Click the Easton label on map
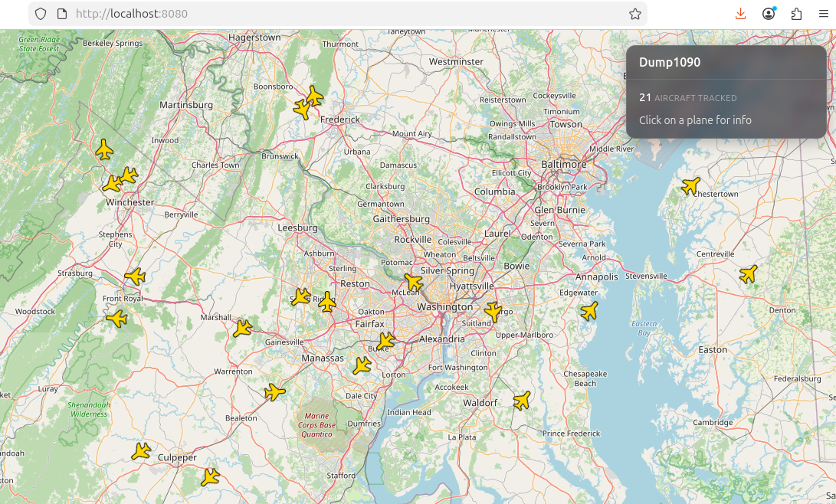Image resolution: width=836 pixels, height=504 pixels. pyautogui.click(x=713, y=349)
